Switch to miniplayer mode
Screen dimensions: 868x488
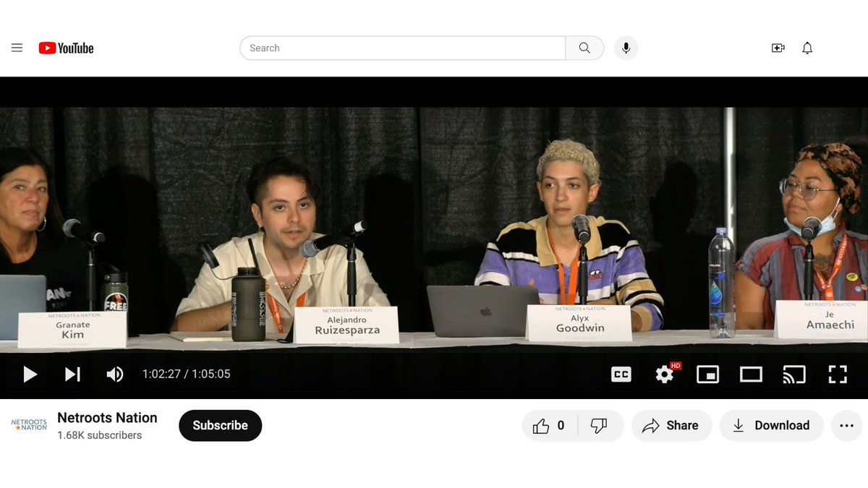707,374
